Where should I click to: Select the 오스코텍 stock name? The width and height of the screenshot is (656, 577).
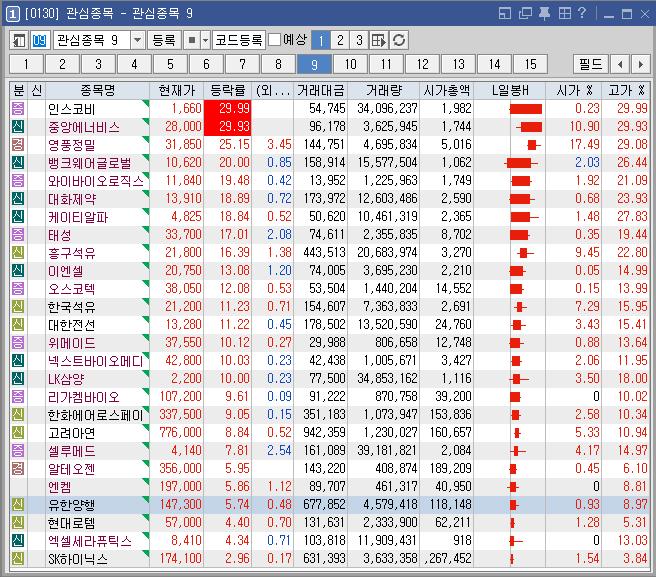[72, 289]
